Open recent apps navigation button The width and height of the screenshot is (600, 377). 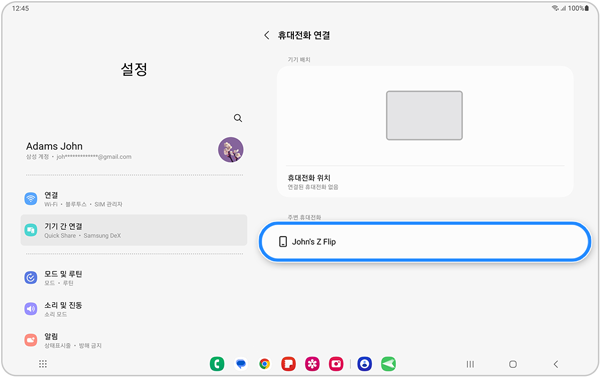[x=470, y=364]
